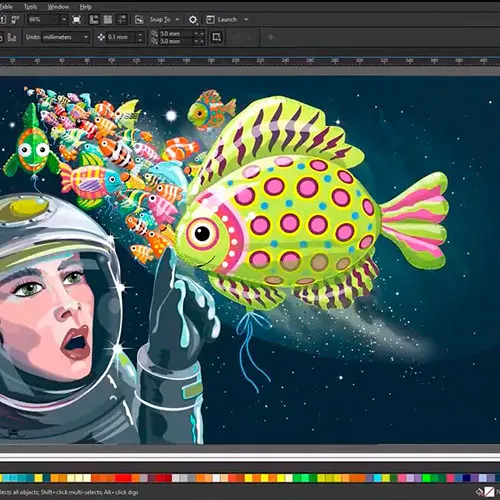
Task: Pick the white swatch in the color palette
Action: coord(216,478)
